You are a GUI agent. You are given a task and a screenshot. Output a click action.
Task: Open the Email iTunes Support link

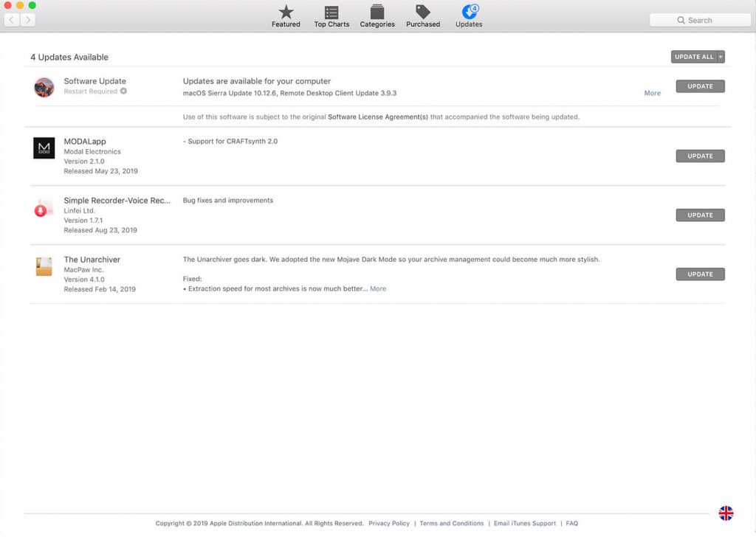point(525,524)
